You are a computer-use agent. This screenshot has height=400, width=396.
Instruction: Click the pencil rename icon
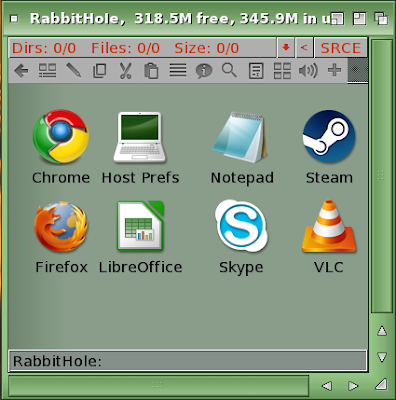[74, 70]
